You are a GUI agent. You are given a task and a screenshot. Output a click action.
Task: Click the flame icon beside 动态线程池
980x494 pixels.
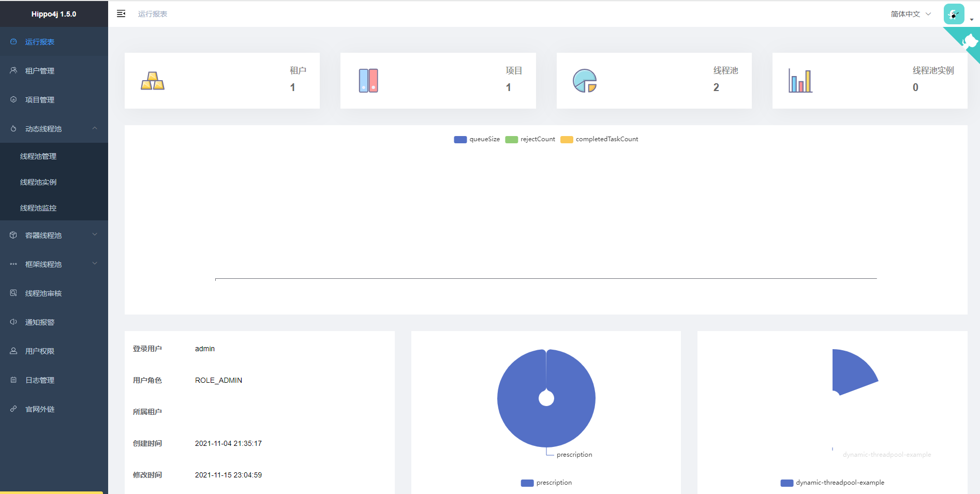click(13, 128)
